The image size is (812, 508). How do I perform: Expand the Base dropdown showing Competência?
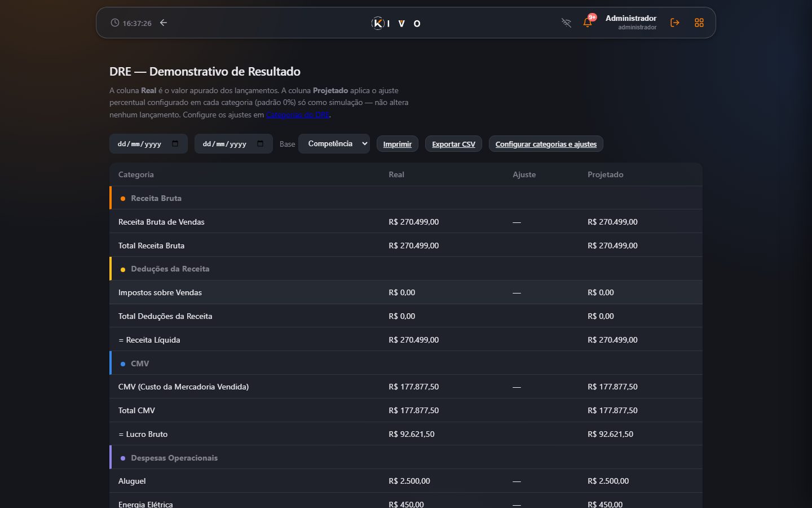coord(334,143)
